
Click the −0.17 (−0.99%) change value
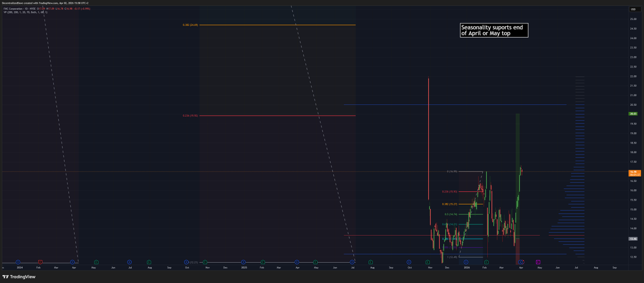82,8
